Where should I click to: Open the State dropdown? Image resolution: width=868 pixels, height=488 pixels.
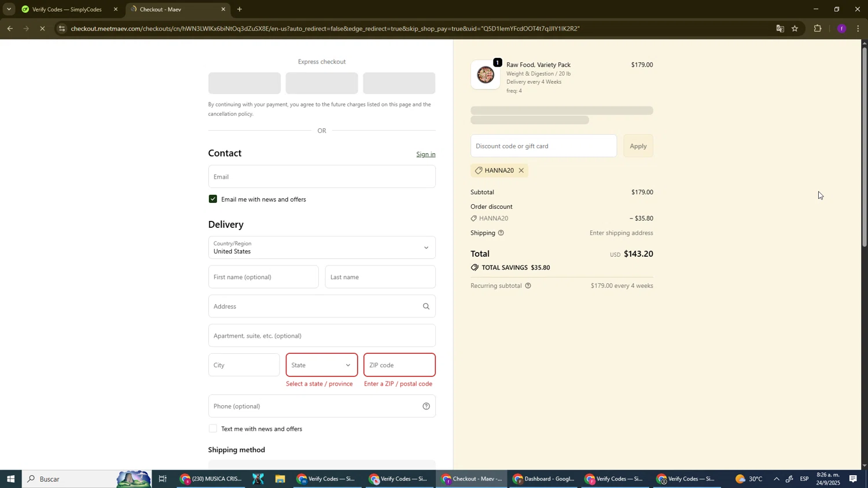pyautogui.click(x=322, y=365)
